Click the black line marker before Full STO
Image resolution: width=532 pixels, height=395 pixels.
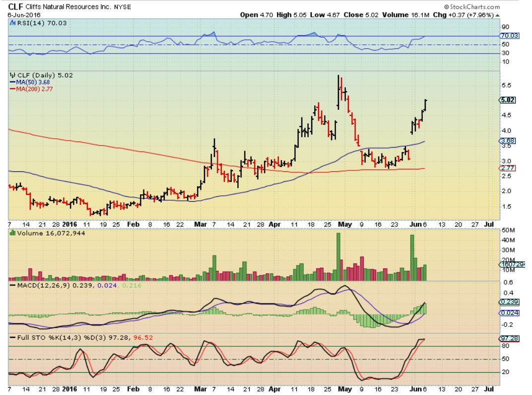tap(13, 337)
